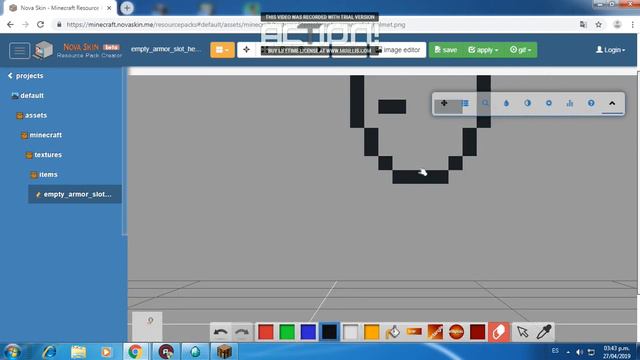The image size is (640, 360).
Task: Open the apply dropdown
Action: [x=483, y=50]
